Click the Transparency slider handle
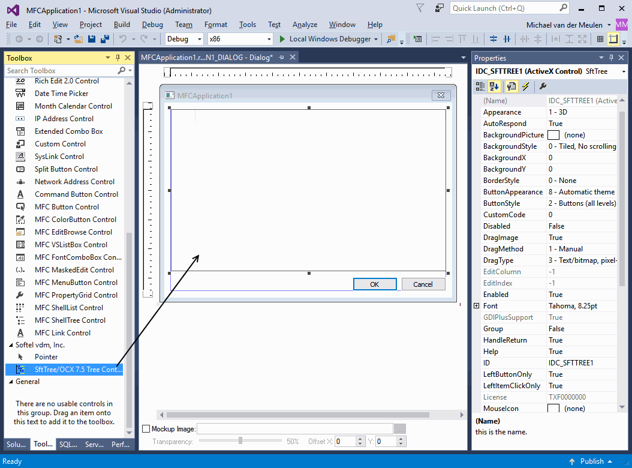632x468 pixels. (240, 441)
